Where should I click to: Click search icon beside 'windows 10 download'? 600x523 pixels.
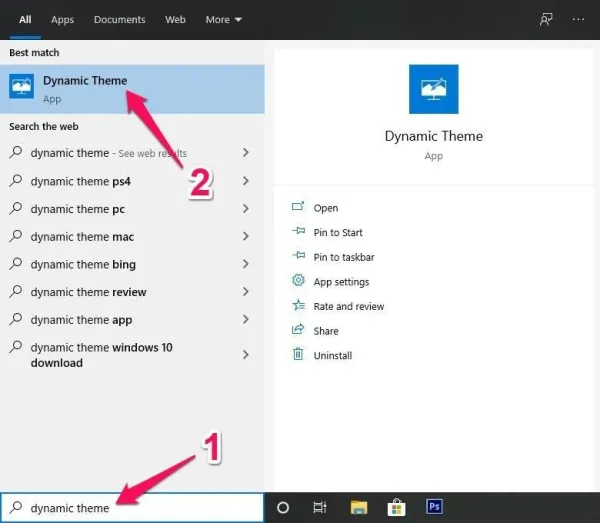(x=16, y=346)
